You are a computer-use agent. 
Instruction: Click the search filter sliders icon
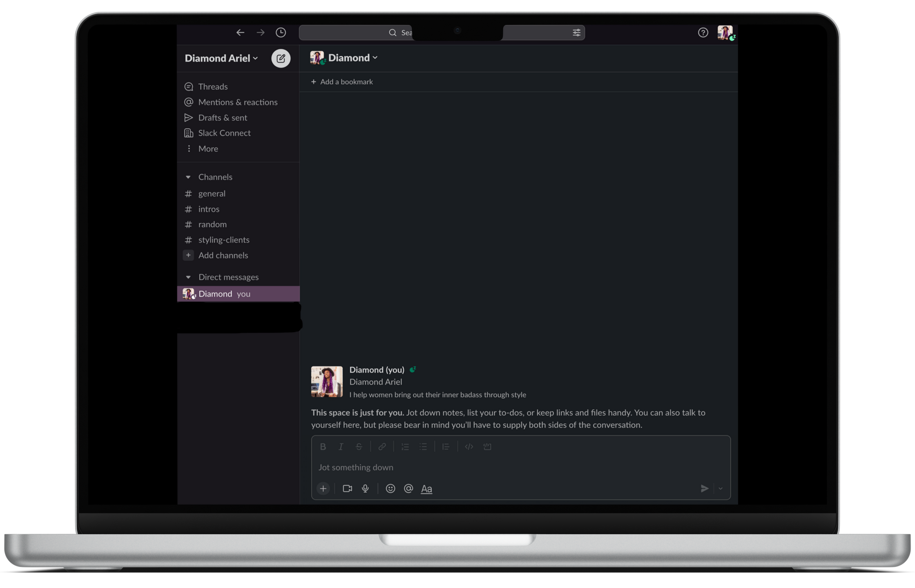[x=576, y=33]
